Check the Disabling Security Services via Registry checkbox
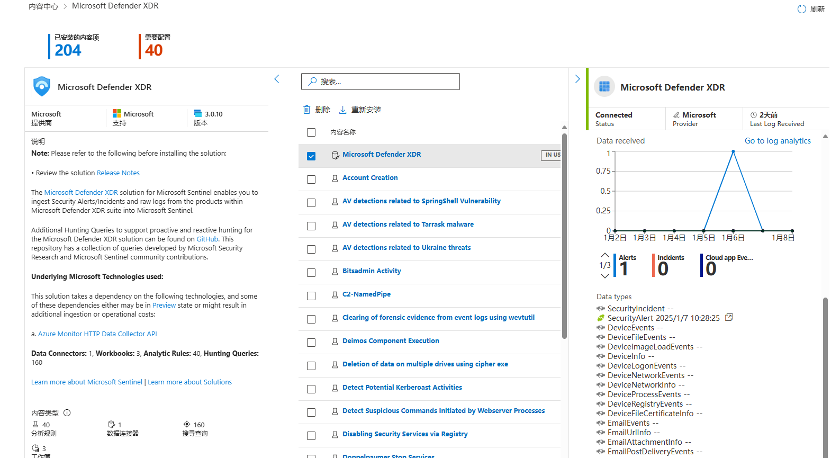The width and height of the screenshot is (832, 458). 311,436
